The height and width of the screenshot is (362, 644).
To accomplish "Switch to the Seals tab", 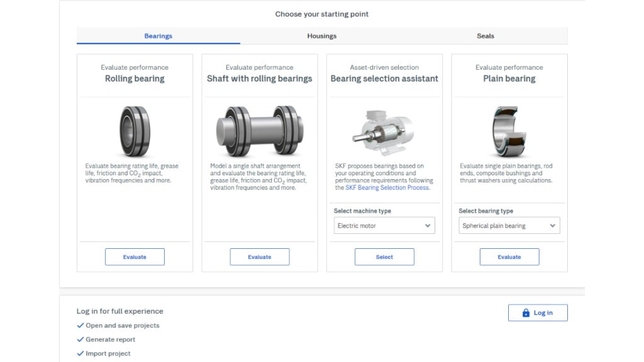I will (x=485, y=36).
